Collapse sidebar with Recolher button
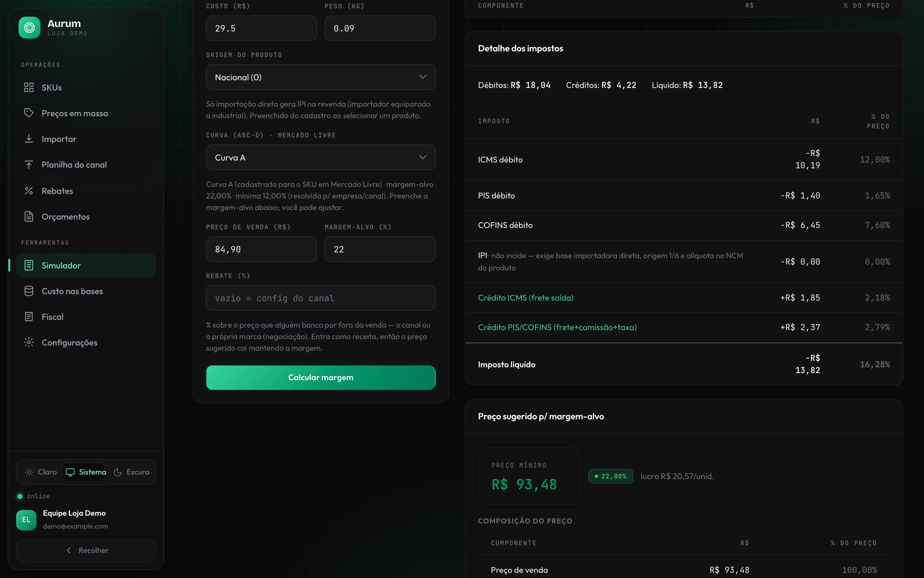Viewport: 924px width, 578px height. tap(86, 550)
